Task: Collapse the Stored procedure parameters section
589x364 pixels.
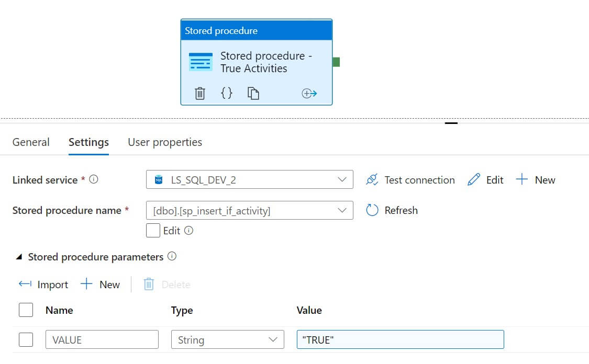Action: click(19, 257)
